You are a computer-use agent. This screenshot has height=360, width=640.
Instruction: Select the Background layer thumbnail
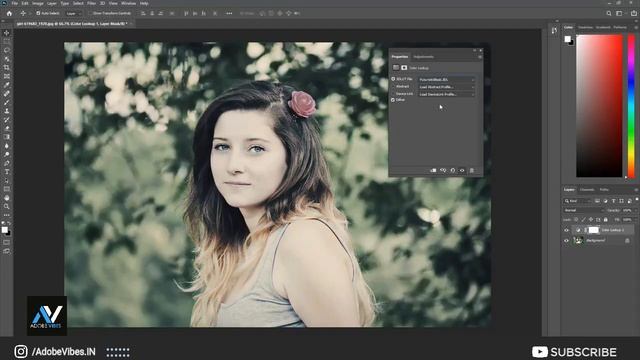tap(579, 241)
